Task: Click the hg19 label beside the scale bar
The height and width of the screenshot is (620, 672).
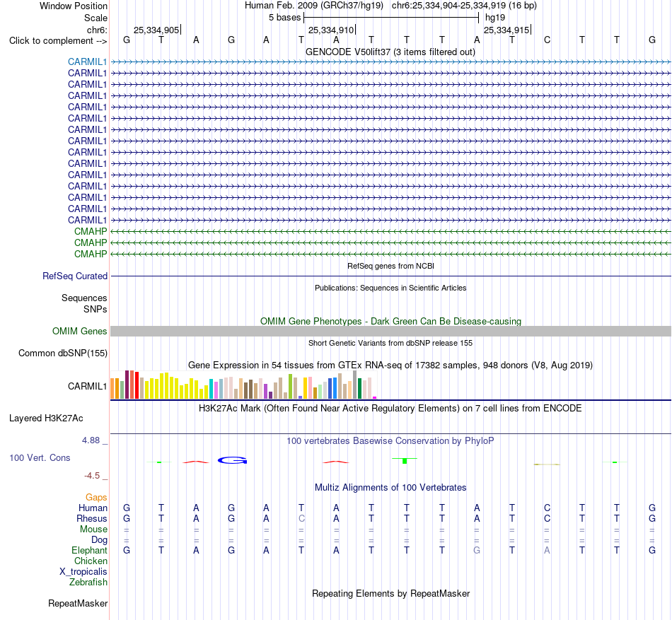Action: click(495, 18)
